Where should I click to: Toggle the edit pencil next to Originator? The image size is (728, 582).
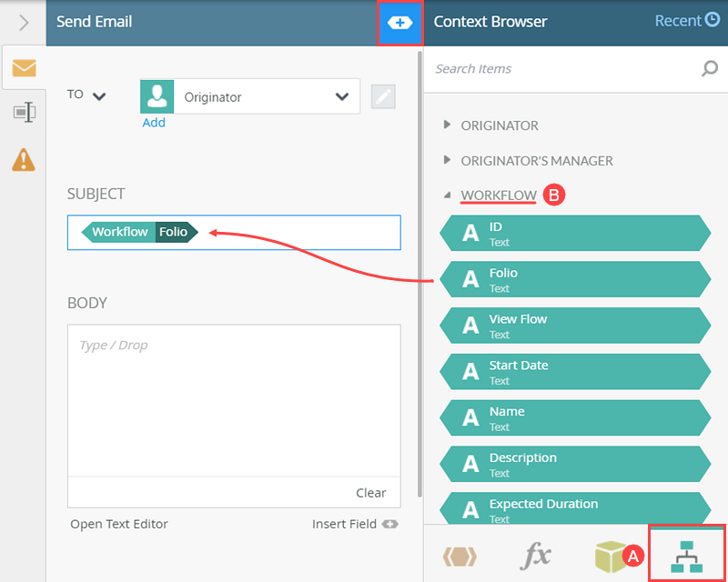(382, 96)
